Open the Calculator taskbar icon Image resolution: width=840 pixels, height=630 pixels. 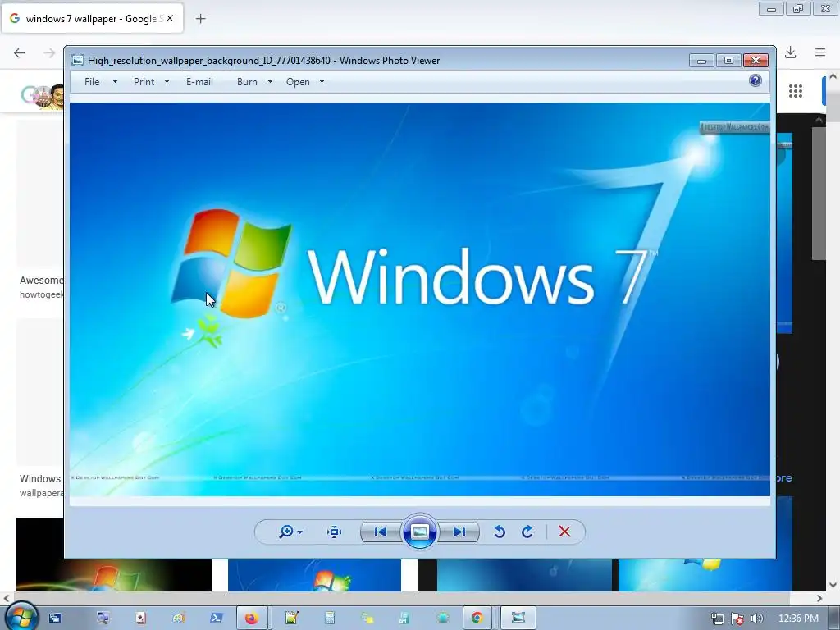tap(330, 619)
